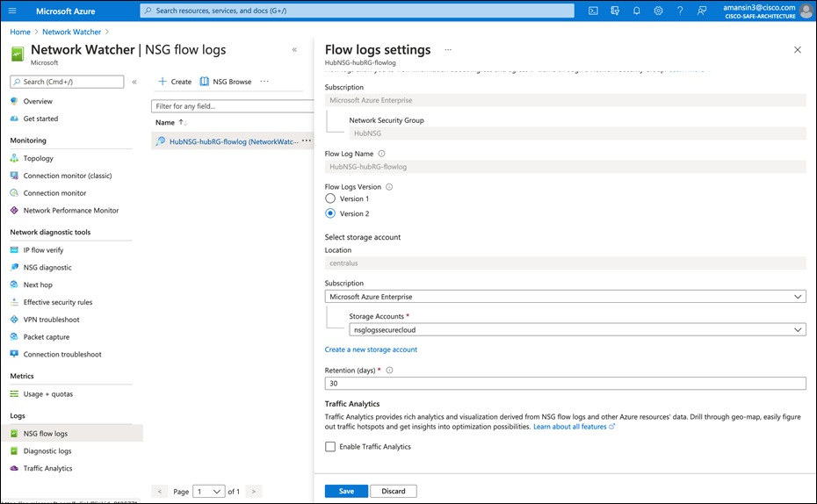The image size is (817, 504).
Task: Select the Version 1 radio button
Action: point(330,199)
